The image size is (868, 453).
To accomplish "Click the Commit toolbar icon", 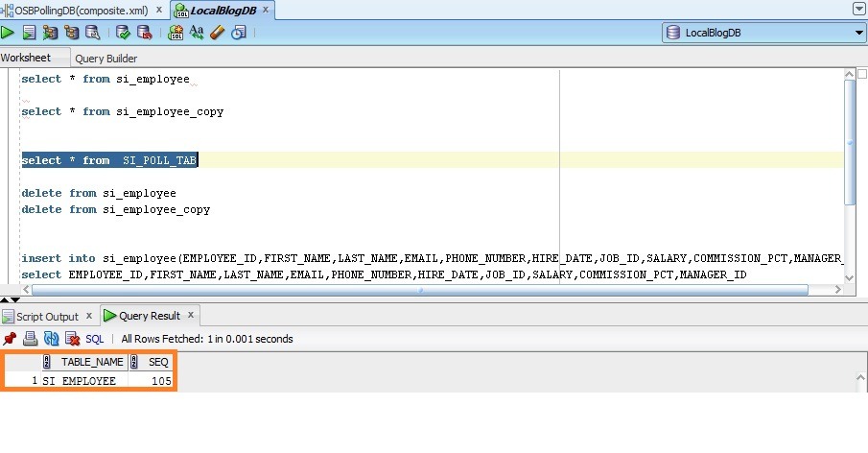I will pyautogui.click(x=124, y=33).
